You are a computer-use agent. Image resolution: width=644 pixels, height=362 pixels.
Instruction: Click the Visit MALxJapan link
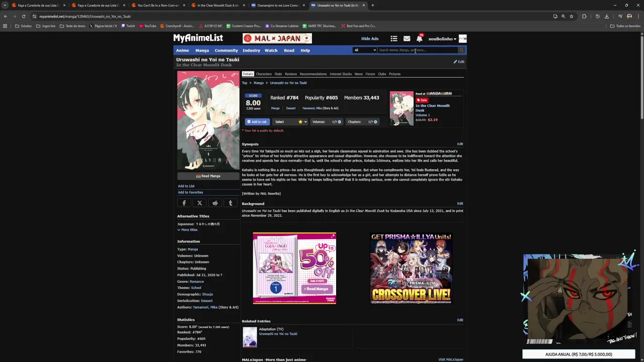coord(451,359)
